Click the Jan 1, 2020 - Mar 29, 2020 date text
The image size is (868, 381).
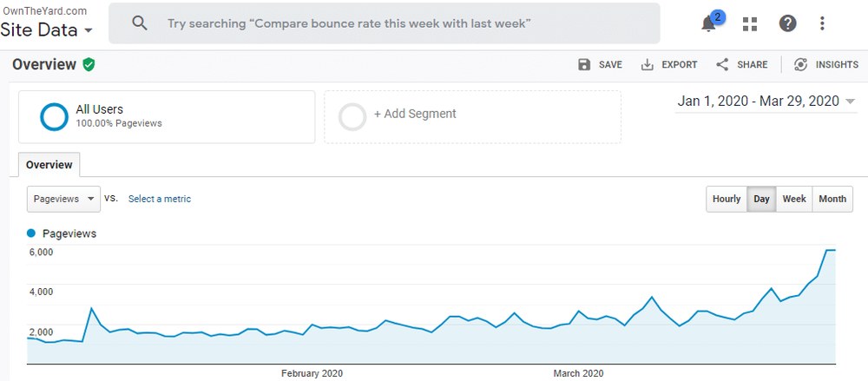759,102
